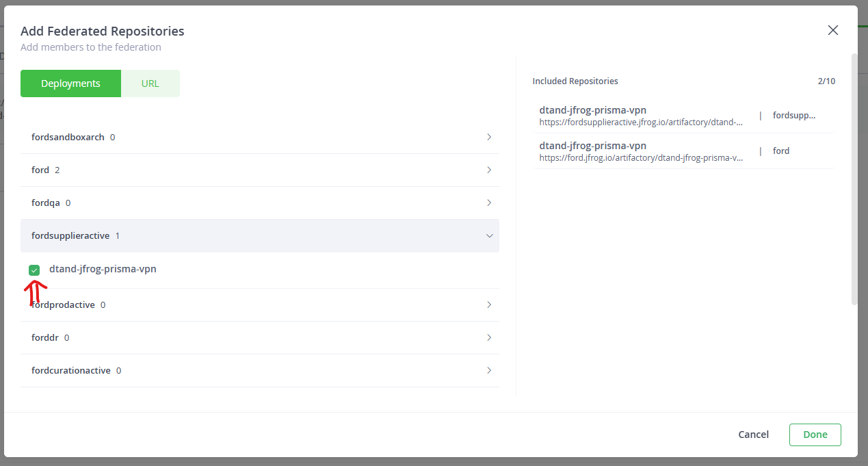Image resolution: width=868 pixels, height=466 pixels.
Task: Click the dialog vertical scrollbar
Action: pos(854,178)
